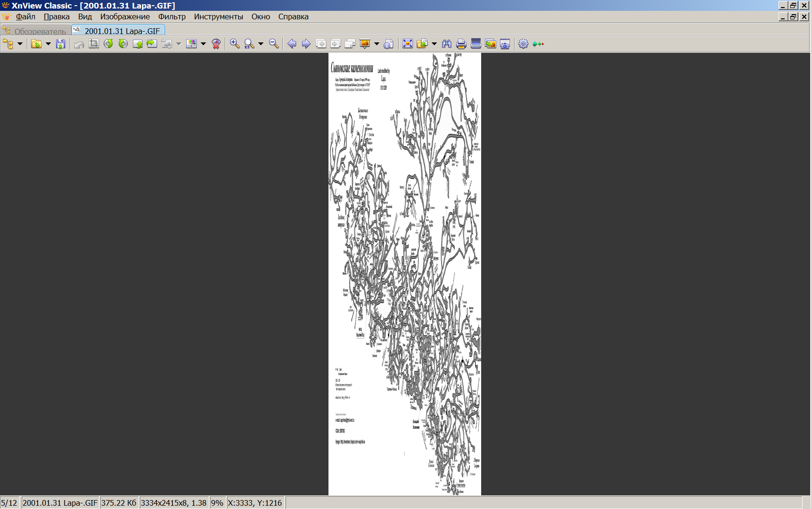The width and height of the screenshot is (812, 509).
Task: Switch to fullscreen view
Action: coord(408,44)
